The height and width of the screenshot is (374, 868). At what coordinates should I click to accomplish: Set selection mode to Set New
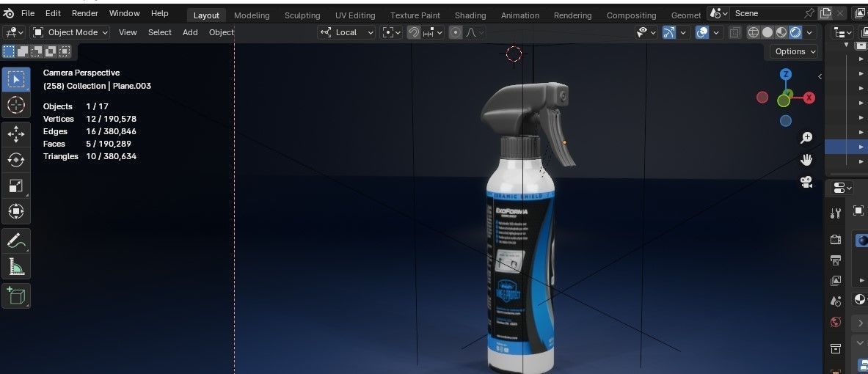point(9,51)
